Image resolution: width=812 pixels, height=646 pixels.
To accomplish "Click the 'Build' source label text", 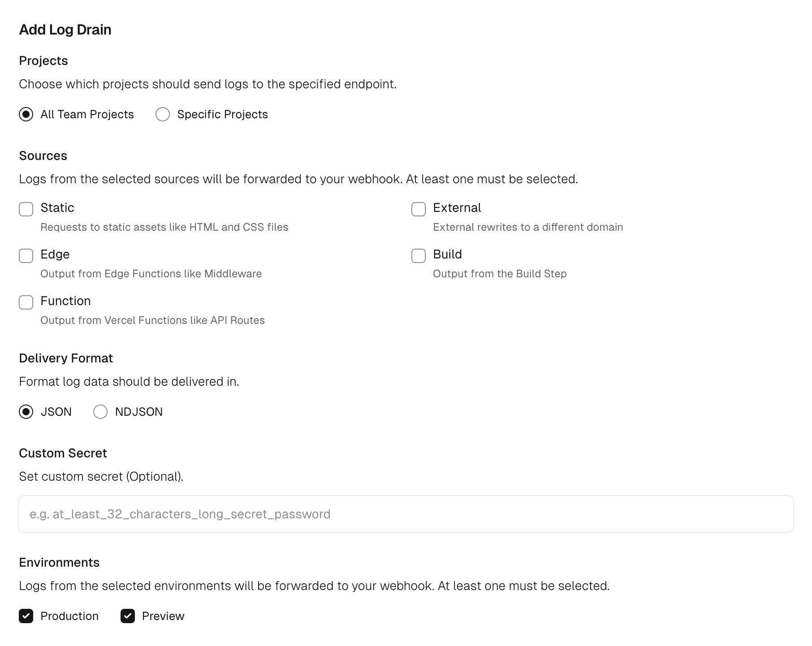I will tap(447, 254).
